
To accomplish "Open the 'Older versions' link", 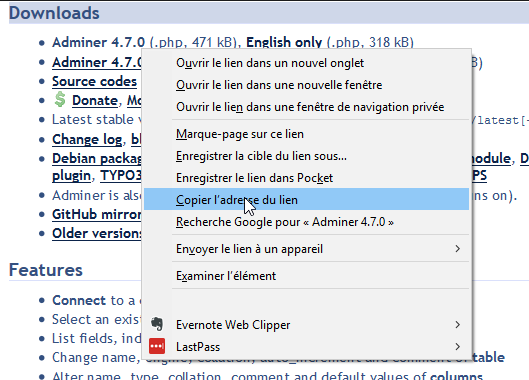I will (x=97, y=234).
